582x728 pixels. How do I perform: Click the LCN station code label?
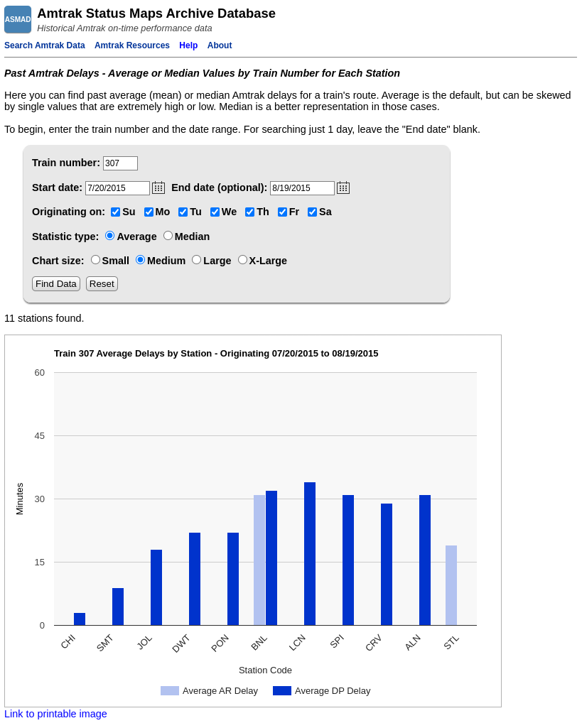click(297, 643)
